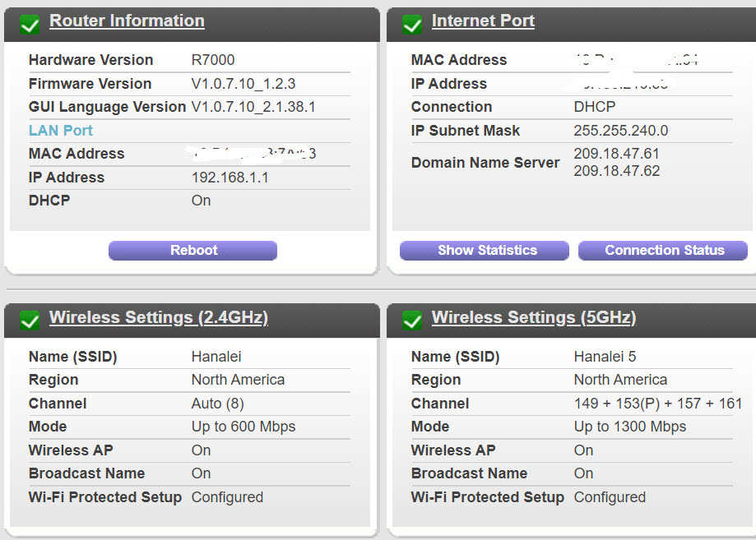This screenshot has width=756, height=540.
Task: Open Wireless Settings (5GHz) heading link
Action: coord(533,318)
